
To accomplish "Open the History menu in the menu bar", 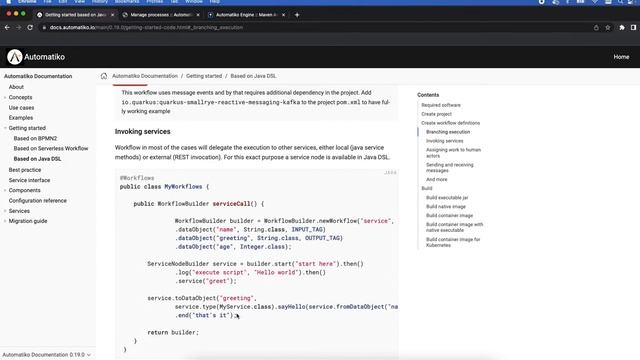I will pyautogui.click(x=100, y=2).
